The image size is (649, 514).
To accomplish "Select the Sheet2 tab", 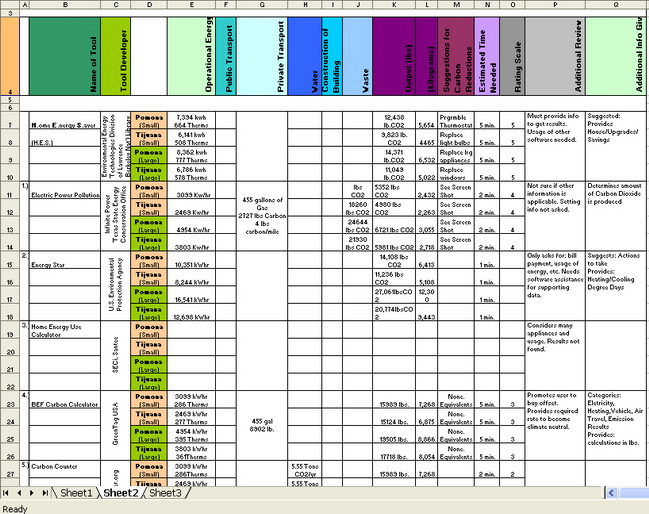I will [120, 492].
